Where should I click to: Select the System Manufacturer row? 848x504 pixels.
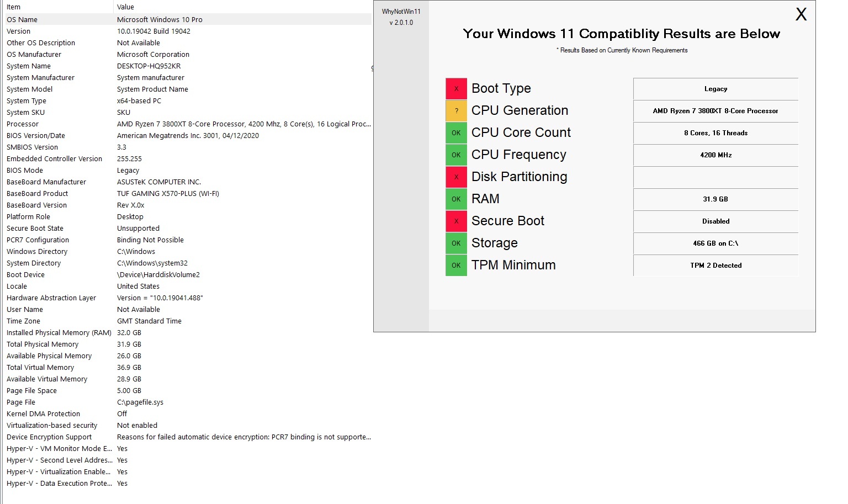pyautogui.click(x=187, y=77)
